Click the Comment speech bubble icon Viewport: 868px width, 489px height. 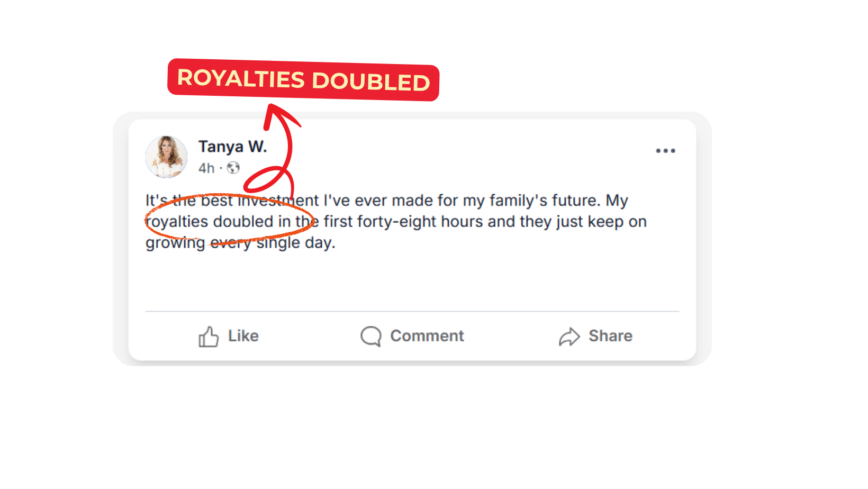tap(371, 336)
